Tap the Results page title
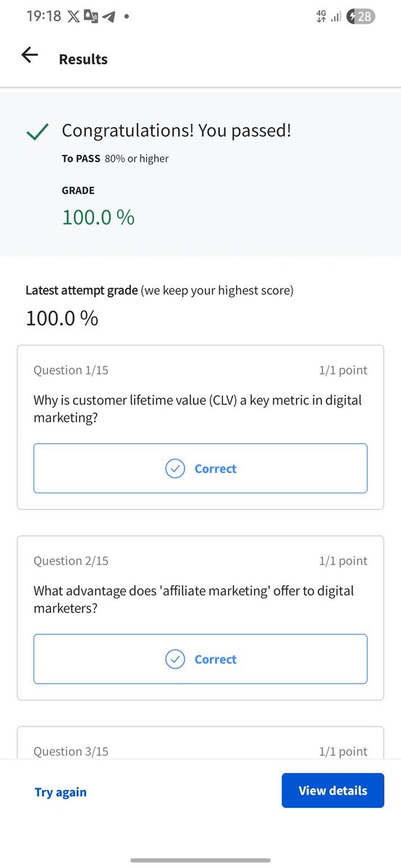The image size is (401, 868). (x=83, y=59)
